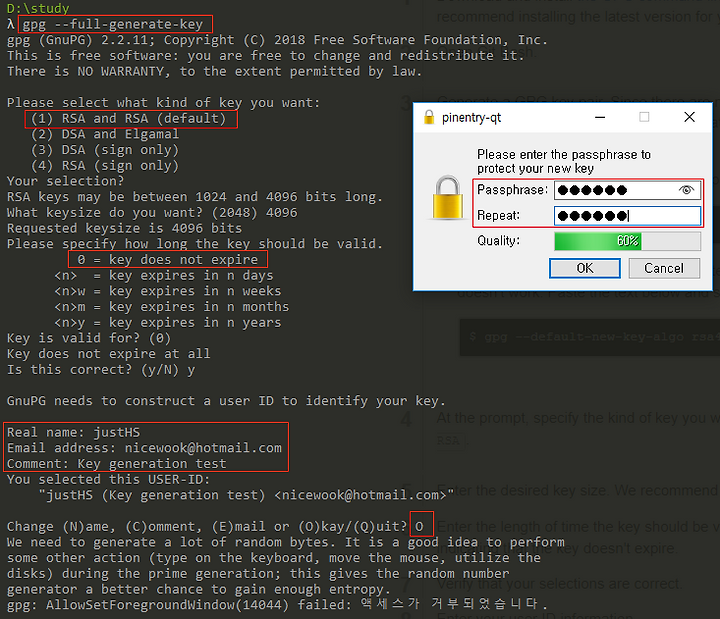Minimize the pinentry-qt window
Screen dimensions: 720x619
click(x=600, y=118)
